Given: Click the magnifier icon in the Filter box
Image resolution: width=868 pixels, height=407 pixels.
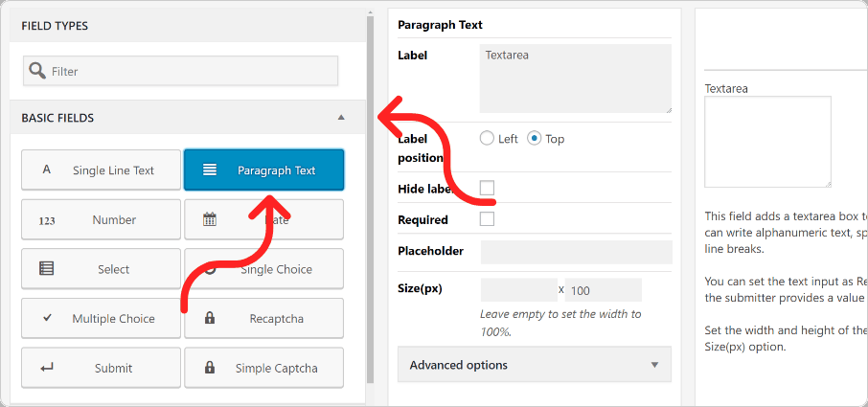Looking at the screenshot, I should click(x=37, y=71).
